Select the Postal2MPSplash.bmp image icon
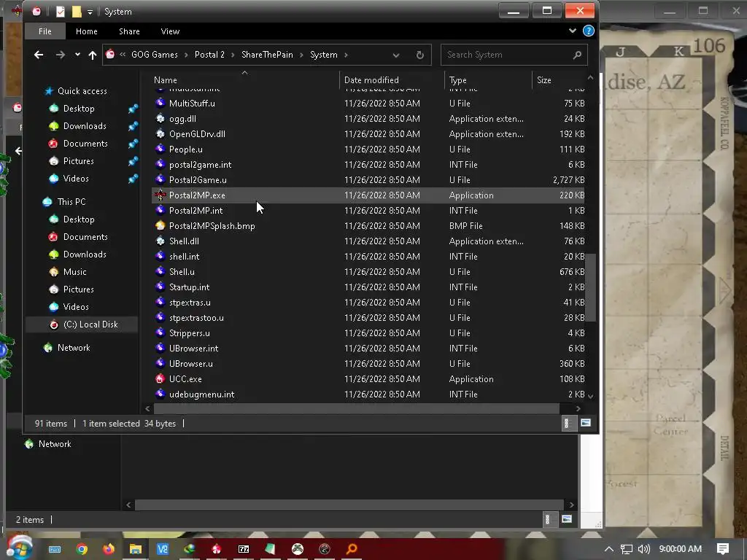This screenshot has width=747, height=560. coord(160,225)
